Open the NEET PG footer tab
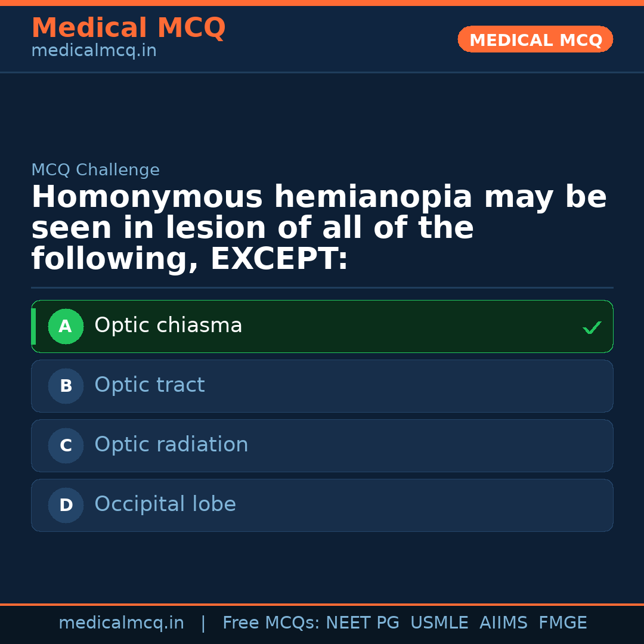The width and height of the screenshot is (644, 644). coord(362,622)
